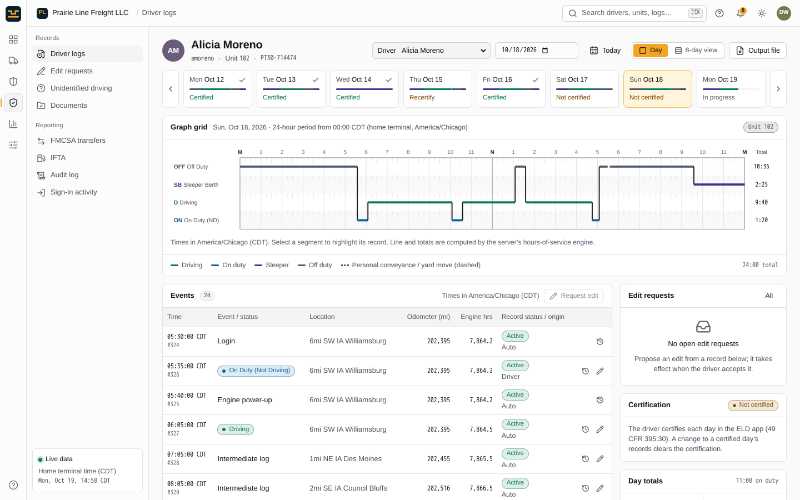This screenshot has width=800, height=500.
Task: Click the Live data status indicator
Action: tap(55, 459)
